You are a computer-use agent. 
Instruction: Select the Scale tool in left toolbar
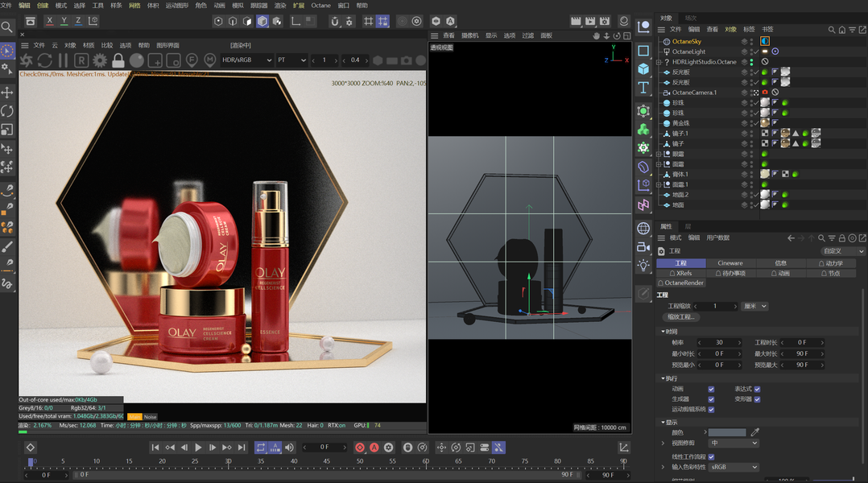click(x=7, y=130)
